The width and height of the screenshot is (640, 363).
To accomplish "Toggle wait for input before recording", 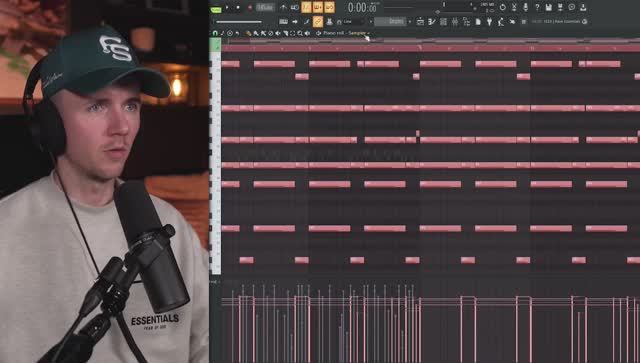I will (294, 7).
